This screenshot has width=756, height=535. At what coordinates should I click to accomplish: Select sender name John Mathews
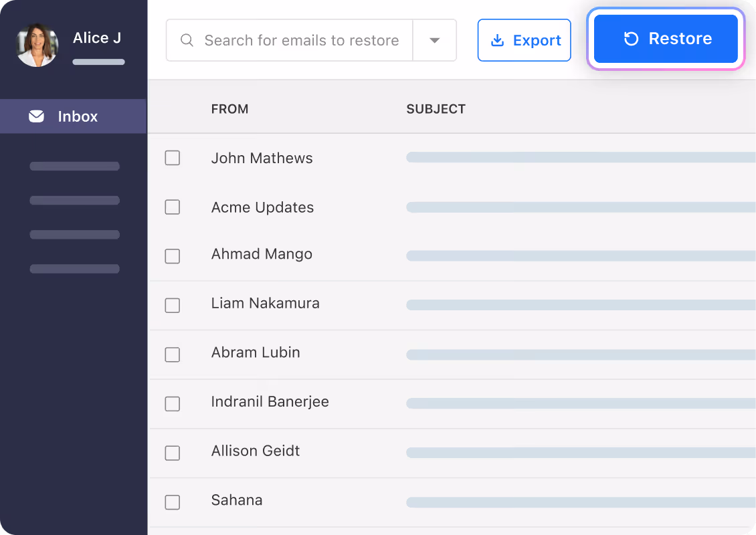pyautogui.click(x=262, y=158)
